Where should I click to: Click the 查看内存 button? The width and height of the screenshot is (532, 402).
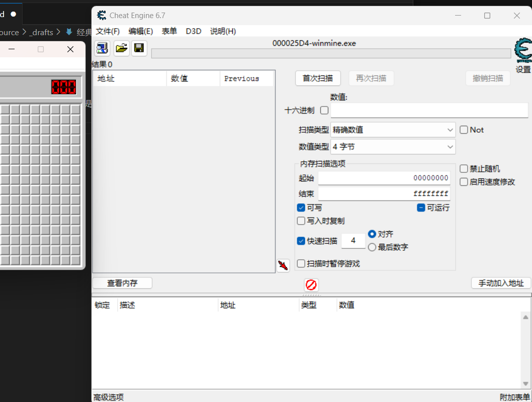click(122, 283)
